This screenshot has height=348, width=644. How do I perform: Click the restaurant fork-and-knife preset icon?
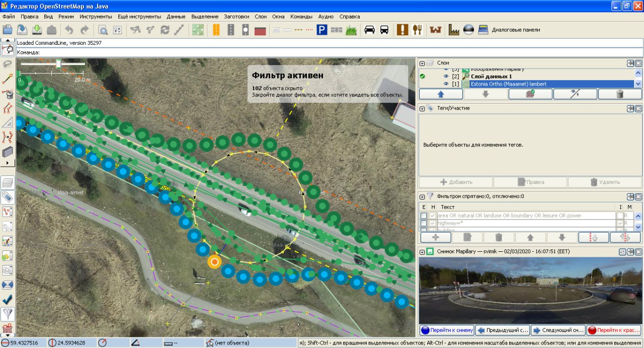pyautogui.click(x=417, y=30)
